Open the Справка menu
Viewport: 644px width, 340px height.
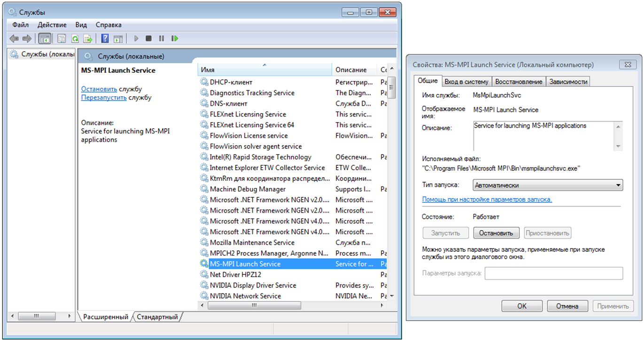(x=109, y=25)
